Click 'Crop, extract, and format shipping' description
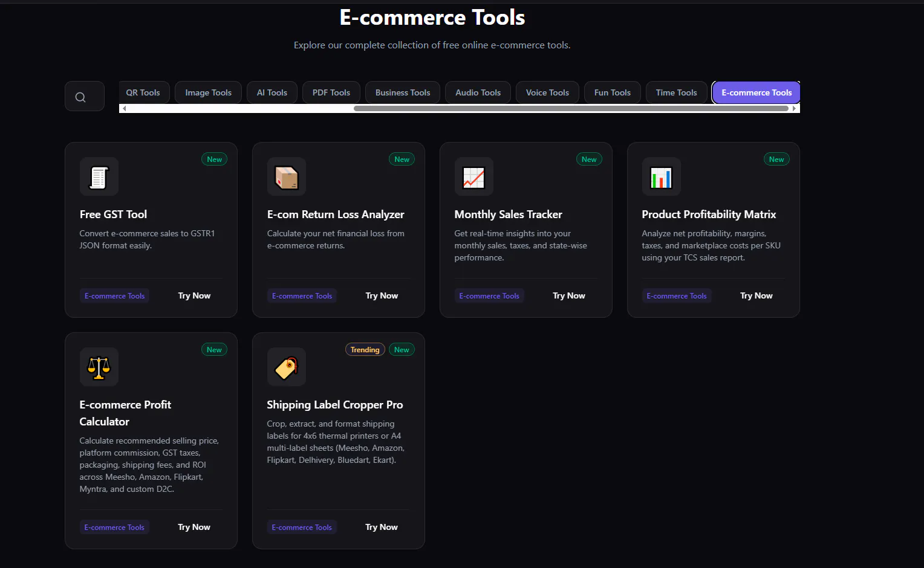Viewport: 924px width, 568px height. 336,442
